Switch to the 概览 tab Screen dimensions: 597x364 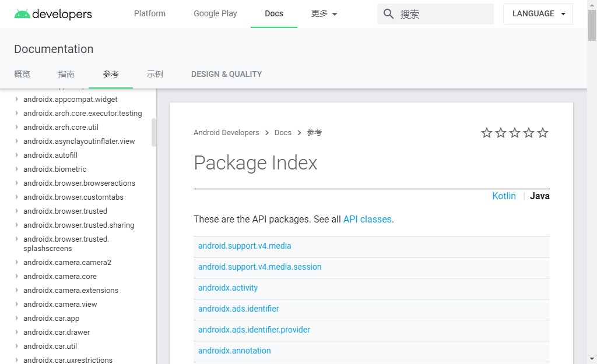tap(22, 74)
